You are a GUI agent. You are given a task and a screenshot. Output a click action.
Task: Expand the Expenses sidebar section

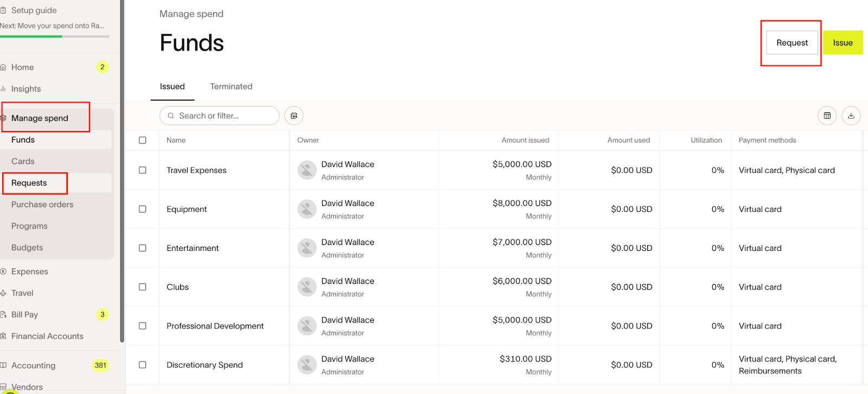tap(29, 272)
